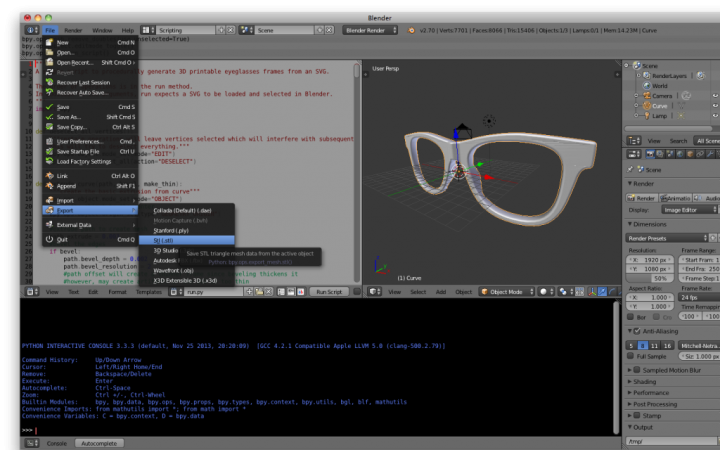Click the RenderLayers icon in outliner
Screen dimensions: 720x450
pos(647,76)
